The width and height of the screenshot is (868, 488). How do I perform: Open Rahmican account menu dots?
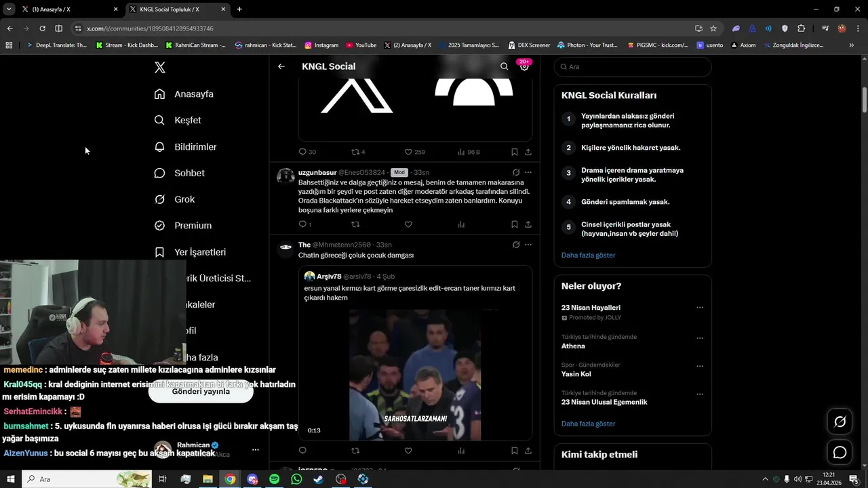point(256,450)
